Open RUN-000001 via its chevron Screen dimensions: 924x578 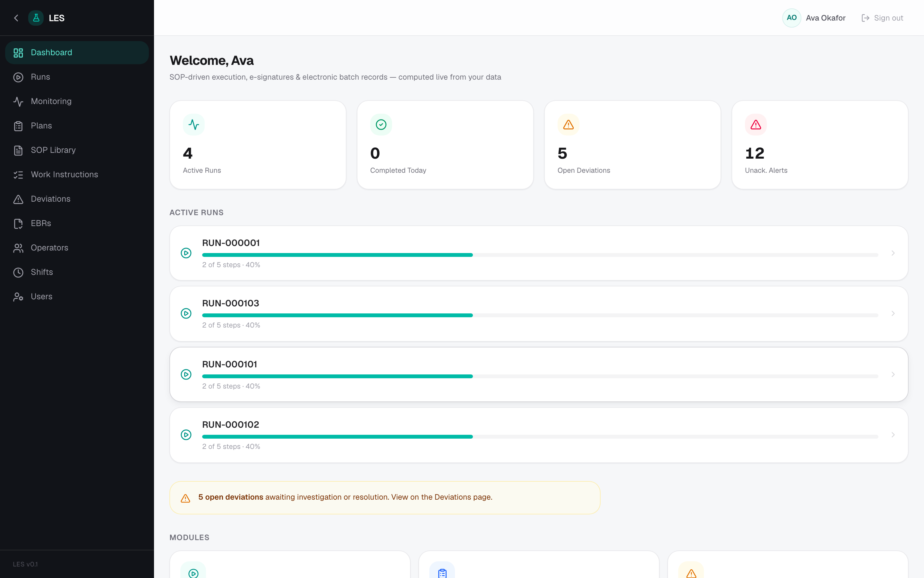[x=893, y=253]
